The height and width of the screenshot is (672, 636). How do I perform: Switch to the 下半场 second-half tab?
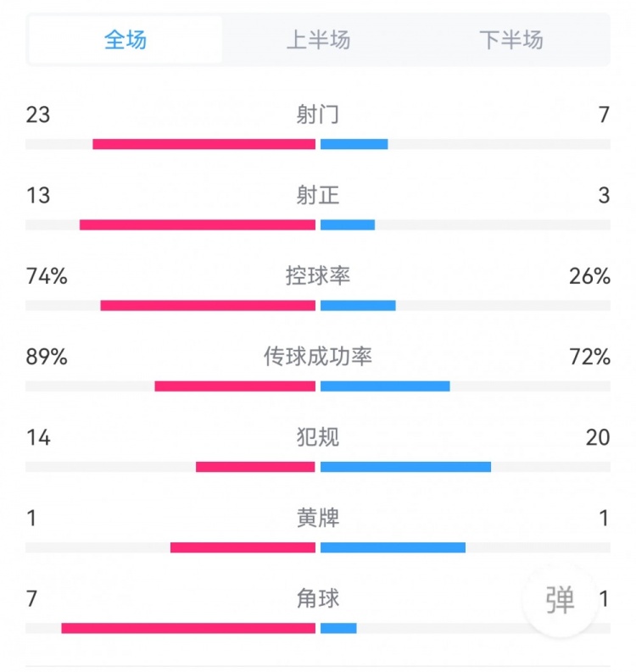pos(510,40)
